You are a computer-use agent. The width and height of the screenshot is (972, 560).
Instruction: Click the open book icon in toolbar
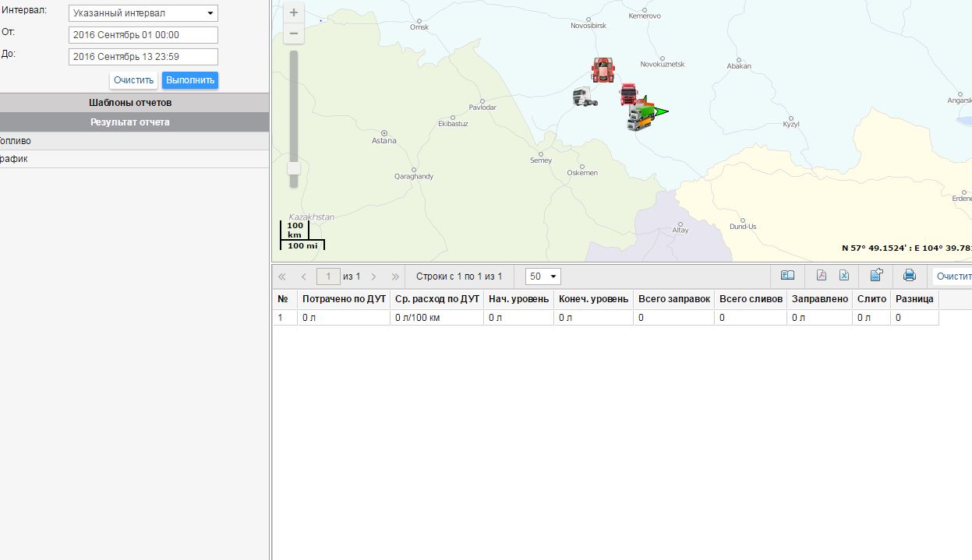tap(788, 276)
